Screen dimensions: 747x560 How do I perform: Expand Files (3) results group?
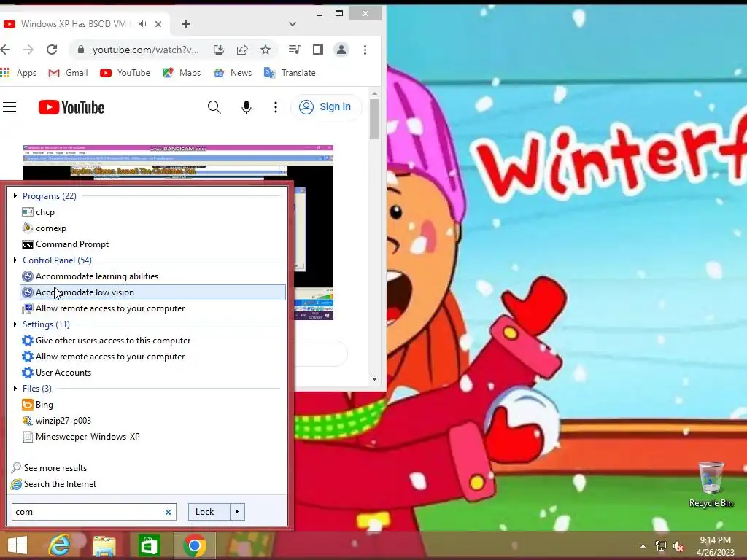(15, 389)
